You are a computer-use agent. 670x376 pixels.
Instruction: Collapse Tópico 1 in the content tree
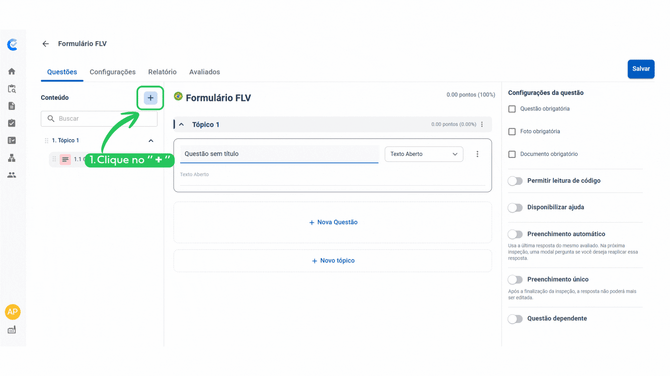(x=151, y=141)
